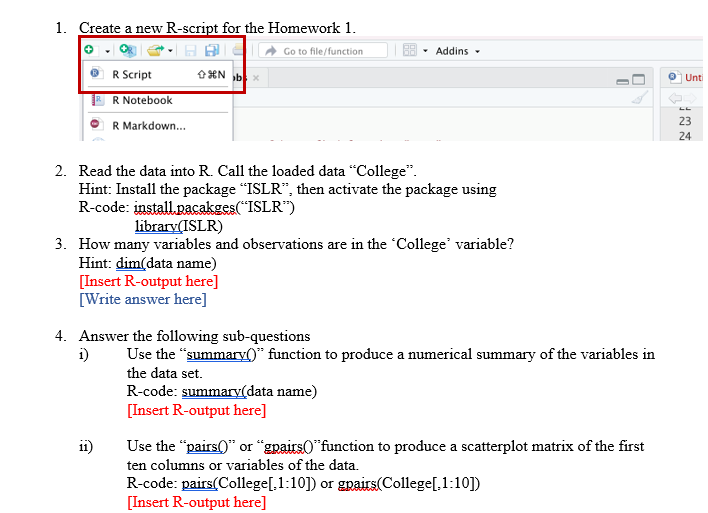Click the 'Go to file/function' search field
The height and width of the screenshot is (513, 708).
(323, 51)
